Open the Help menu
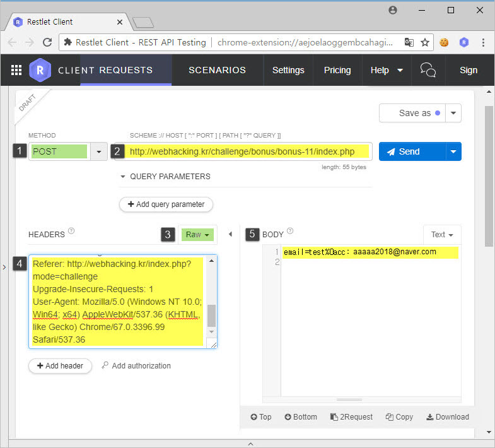This screenshot has height=448, width=495. (387, 70)
